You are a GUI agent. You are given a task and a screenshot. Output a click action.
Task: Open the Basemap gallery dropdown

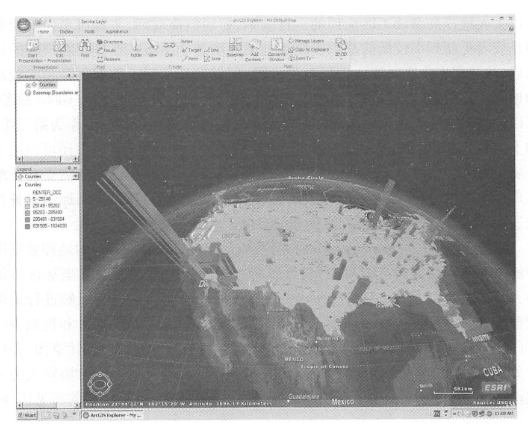tap(235, 48)
